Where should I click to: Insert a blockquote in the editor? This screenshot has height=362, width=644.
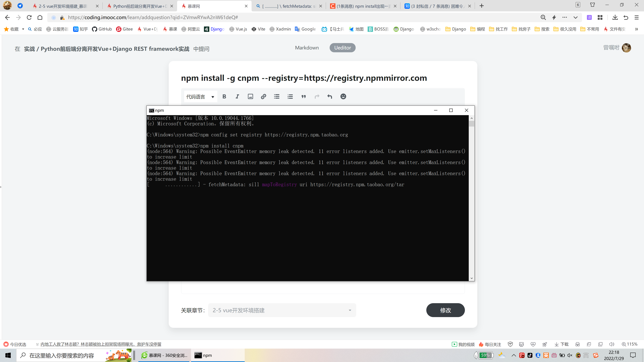303,96
